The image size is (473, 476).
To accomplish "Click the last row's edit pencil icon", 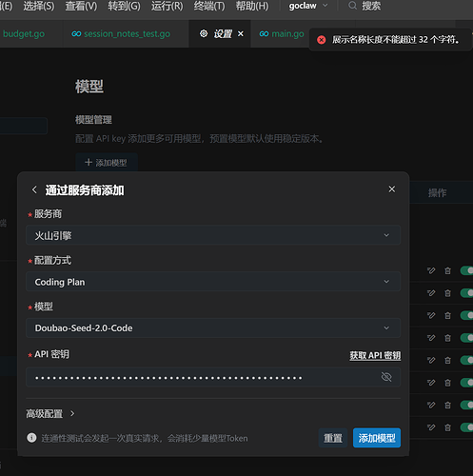I will tap(431, 427).
